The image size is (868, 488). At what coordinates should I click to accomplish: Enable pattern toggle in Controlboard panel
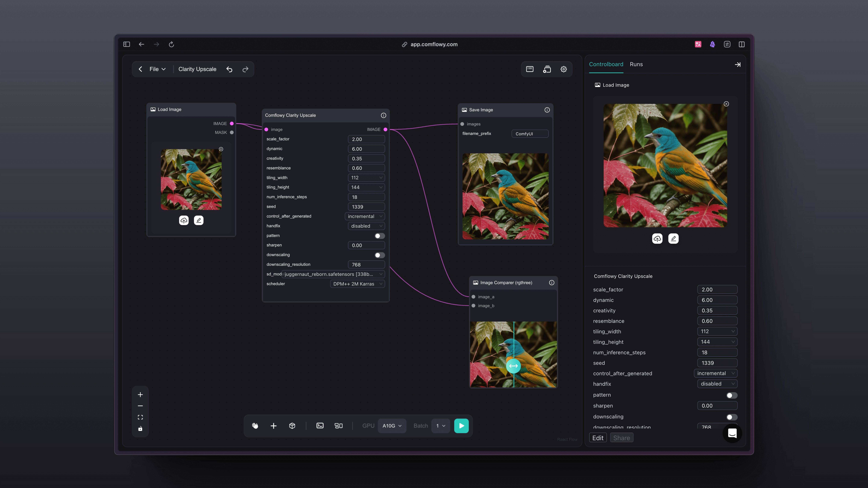pyautogui.click(x=731, y=395)
